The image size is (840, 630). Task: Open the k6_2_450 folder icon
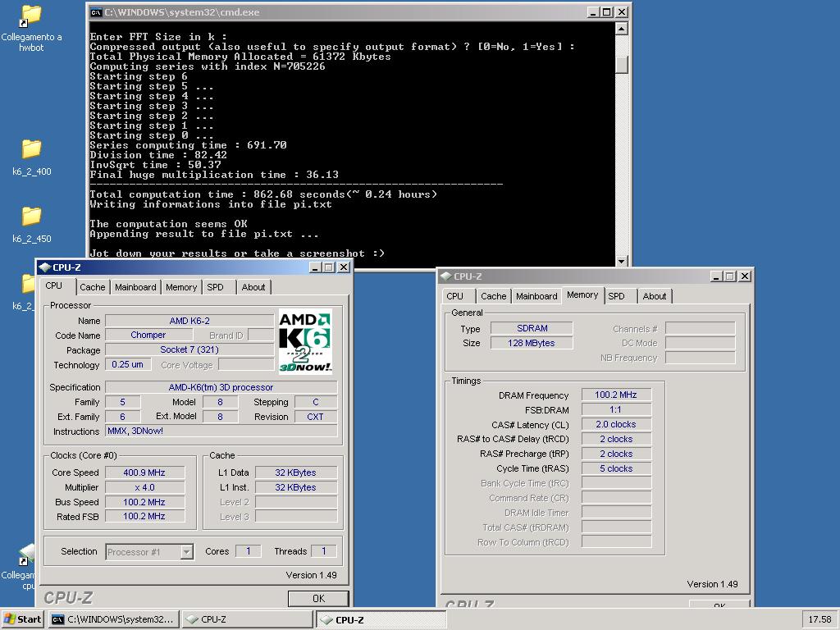[32, 224]
